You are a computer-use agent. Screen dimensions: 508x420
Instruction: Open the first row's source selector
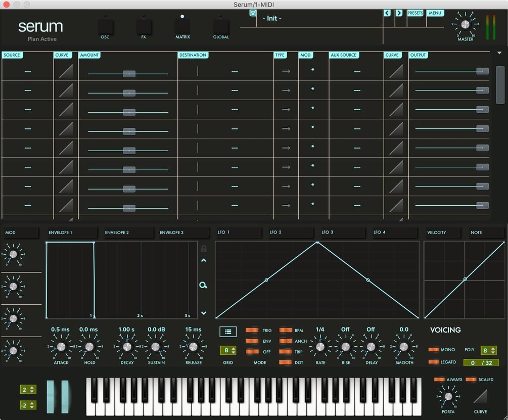click(28, 71)
